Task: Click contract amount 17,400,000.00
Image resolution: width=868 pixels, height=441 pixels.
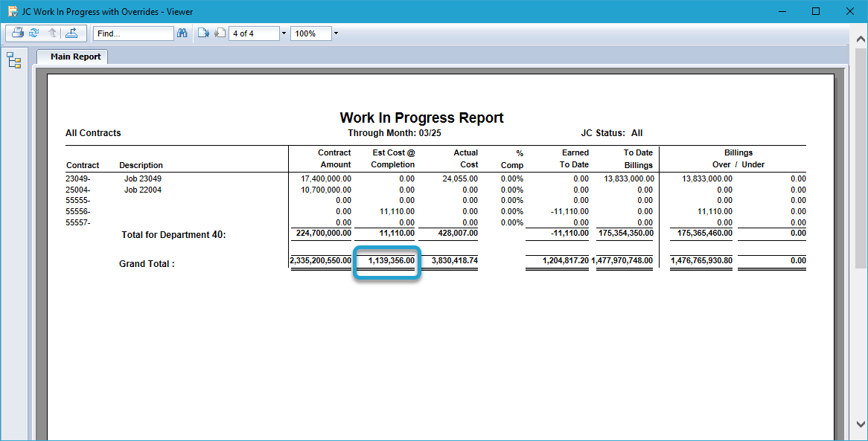Action: 325,178
